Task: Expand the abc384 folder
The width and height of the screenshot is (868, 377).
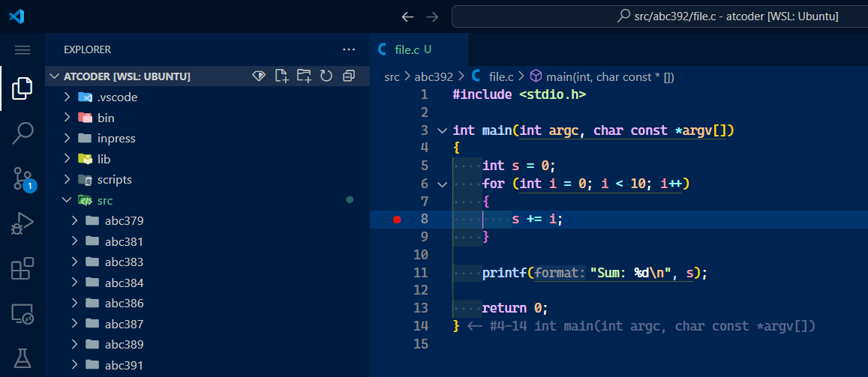Action: 75,283
